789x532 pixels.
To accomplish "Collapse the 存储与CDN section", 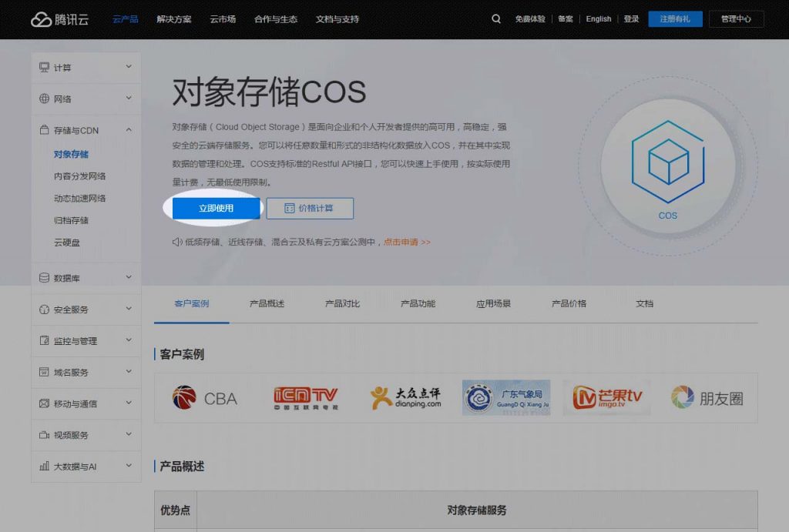I will tap(129, 130).
